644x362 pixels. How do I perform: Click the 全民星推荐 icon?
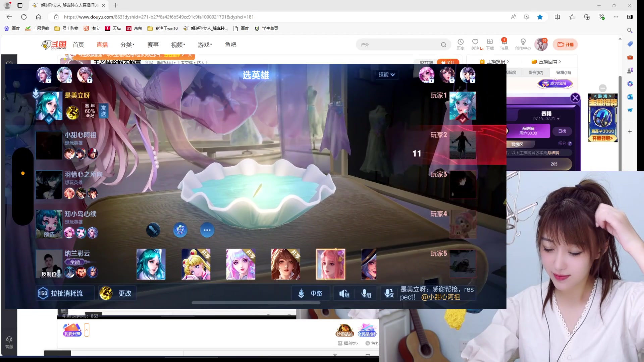(x=367, y=330)
